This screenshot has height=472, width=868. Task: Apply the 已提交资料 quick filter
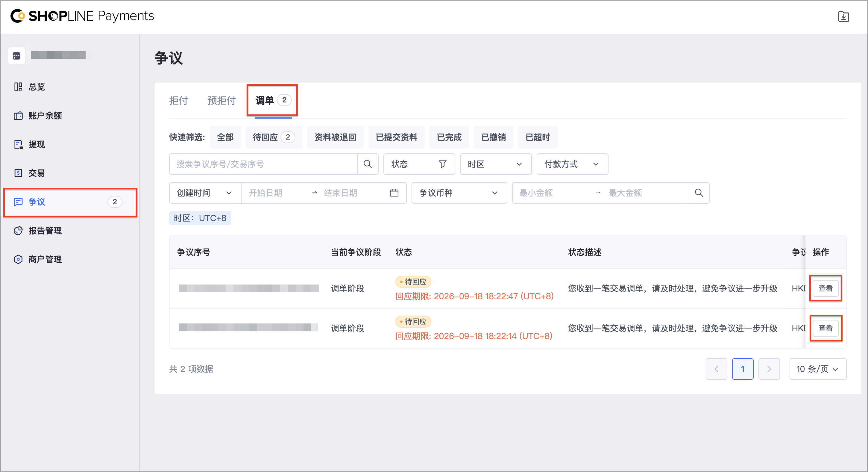tap(396, 137)
